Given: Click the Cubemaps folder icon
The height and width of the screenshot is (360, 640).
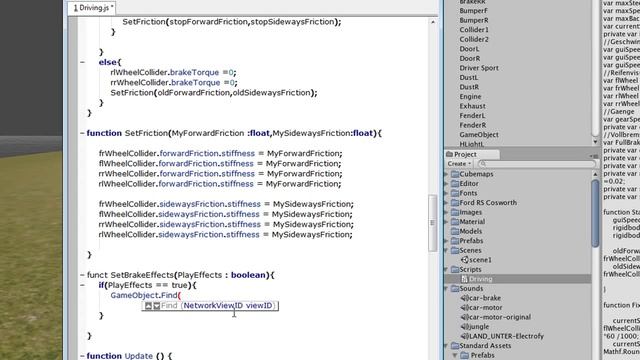Looking at the screenshot, I should pos(455,174).
